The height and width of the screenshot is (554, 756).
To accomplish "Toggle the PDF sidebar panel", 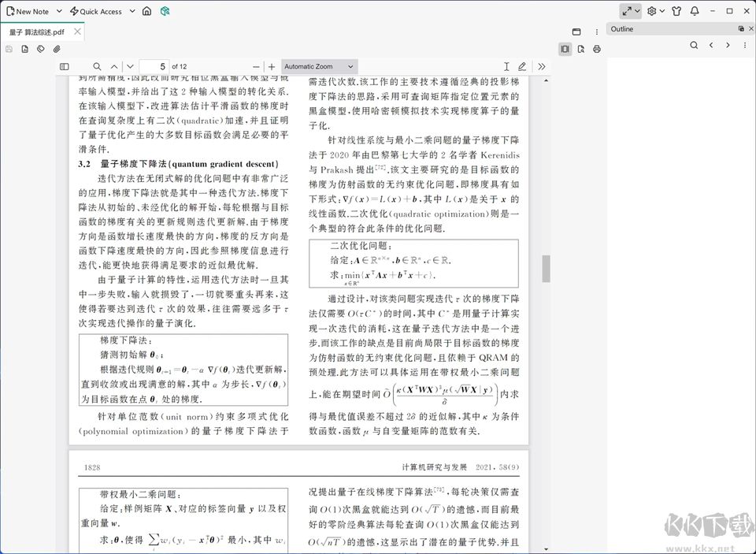I will click(64, 67).
